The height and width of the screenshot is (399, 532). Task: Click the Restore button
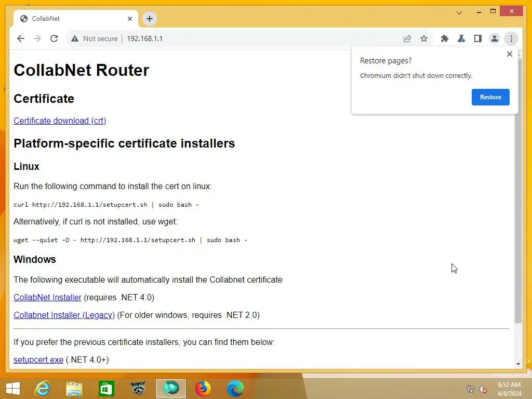[x=490, y=97]
